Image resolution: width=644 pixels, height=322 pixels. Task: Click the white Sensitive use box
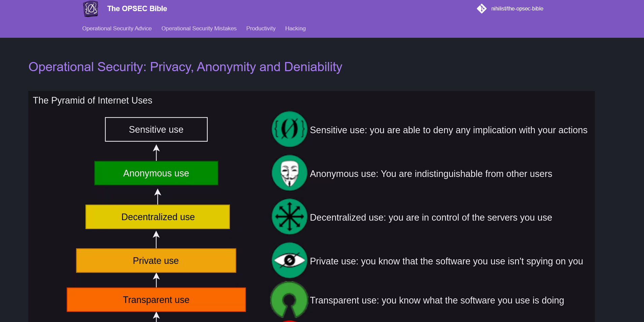click(x=156, y=129)
